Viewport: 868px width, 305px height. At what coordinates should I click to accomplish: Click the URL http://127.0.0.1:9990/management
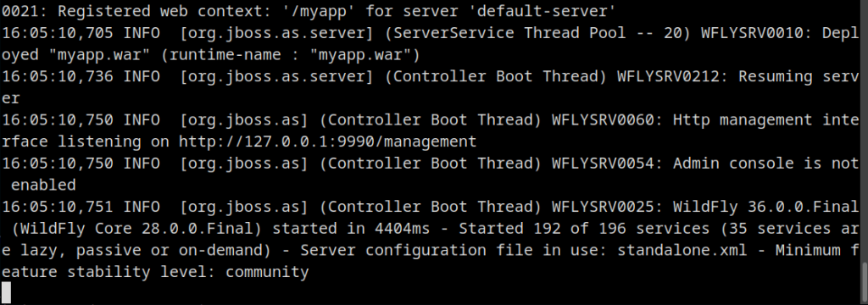(327, 141)
